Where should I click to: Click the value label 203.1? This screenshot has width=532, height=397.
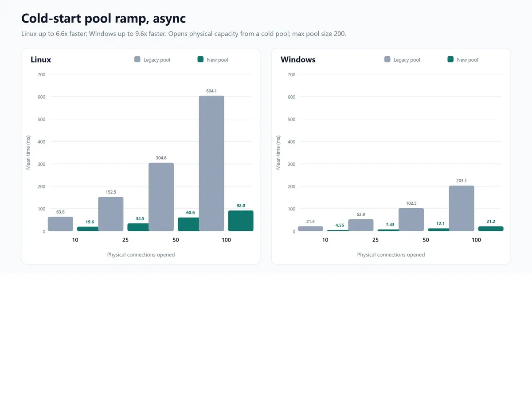(462, 181)
